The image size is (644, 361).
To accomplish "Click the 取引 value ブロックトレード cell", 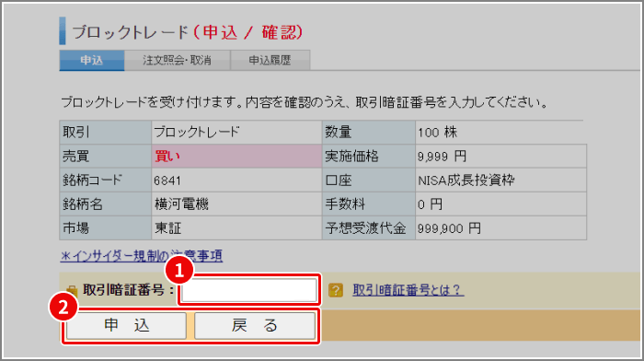I will point(236,133).
